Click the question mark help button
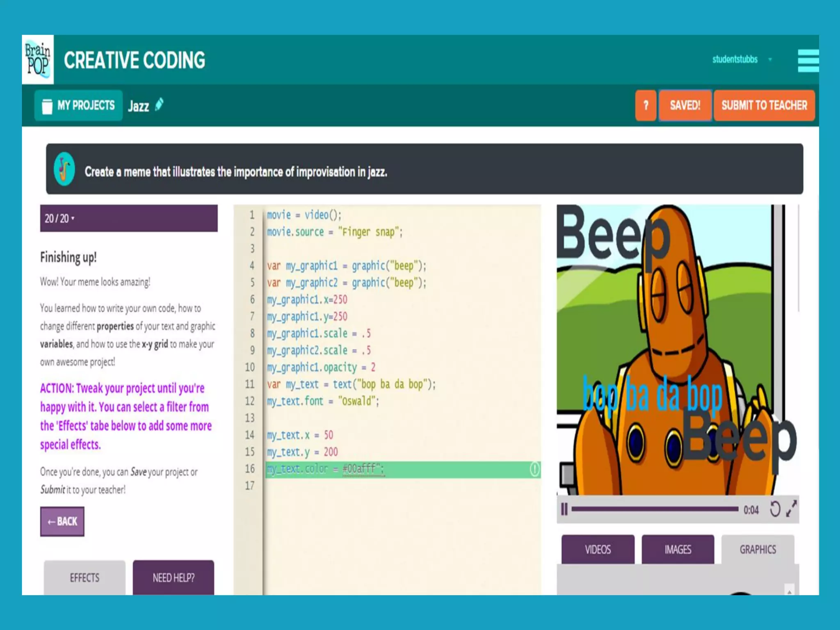The width and height of the screenshot is (840, 630). click(646, 105)
